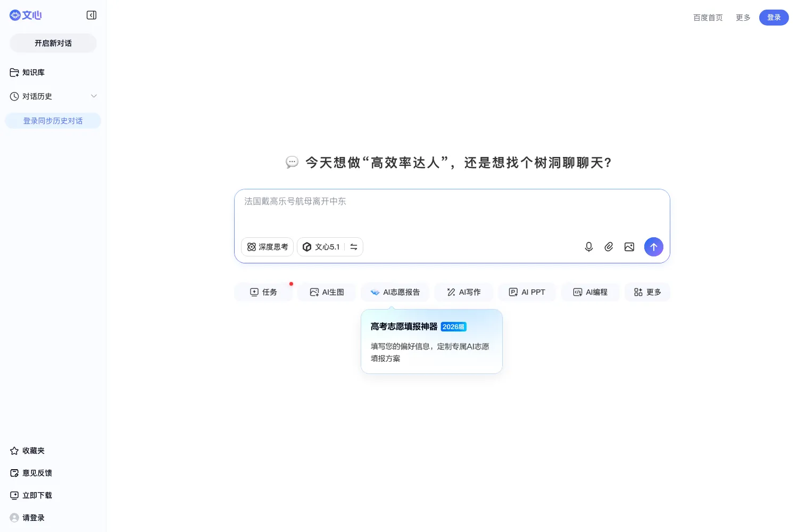
Task: Click the speech bubble icon beside greeting
Action: 292,162
